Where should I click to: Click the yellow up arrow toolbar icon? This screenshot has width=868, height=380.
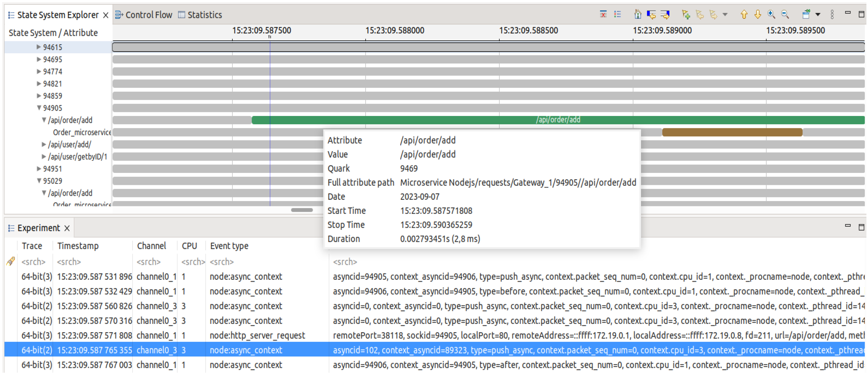click(x=744, y=14)
